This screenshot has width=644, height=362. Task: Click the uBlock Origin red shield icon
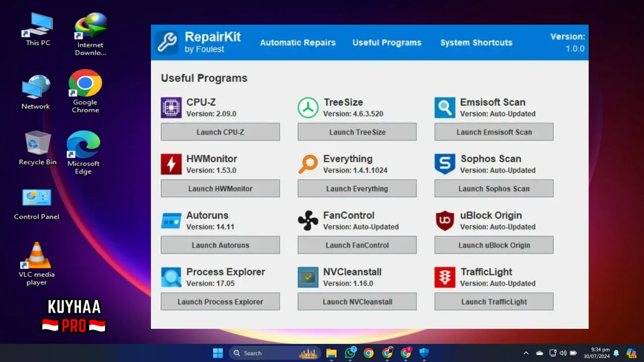click(445, 221)
